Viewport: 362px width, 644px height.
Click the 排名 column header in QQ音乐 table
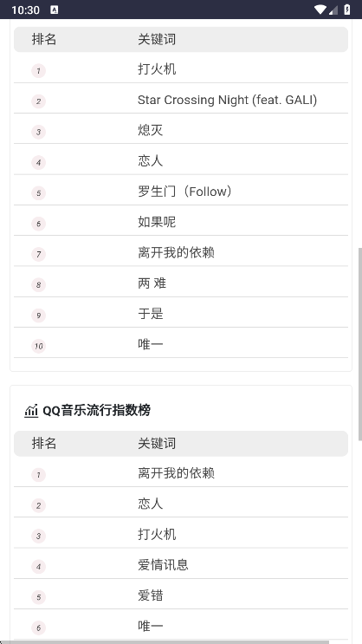(44, 444)
